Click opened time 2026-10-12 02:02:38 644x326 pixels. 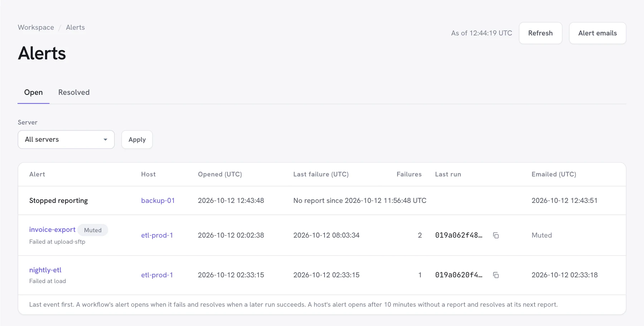(x=231, y=235)
